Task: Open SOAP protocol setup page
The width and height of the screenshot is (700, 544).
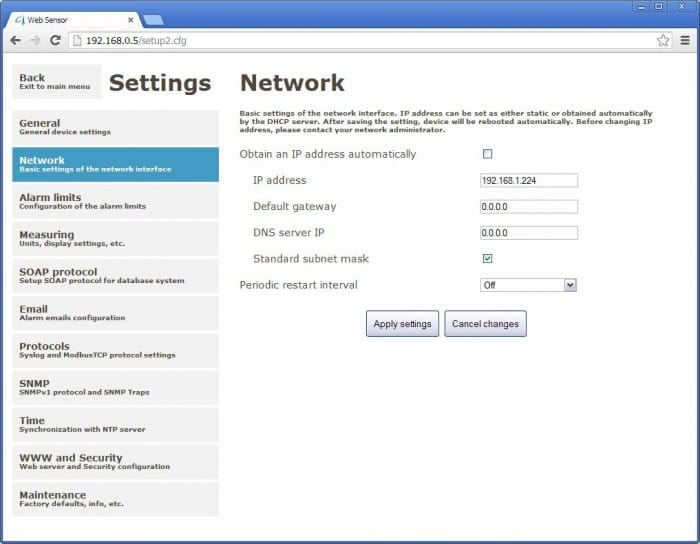Action: [x=115, y=275]
